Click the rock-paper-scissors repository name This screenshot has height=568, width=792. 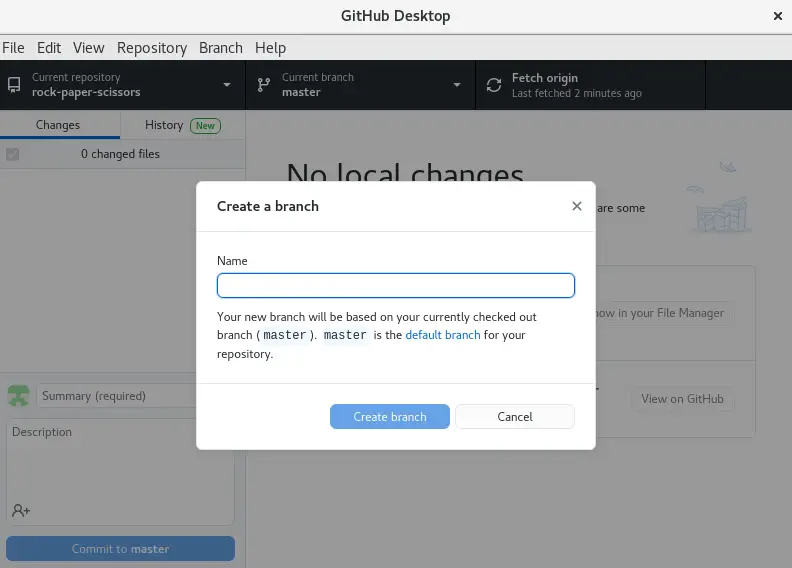coord(86,92)
